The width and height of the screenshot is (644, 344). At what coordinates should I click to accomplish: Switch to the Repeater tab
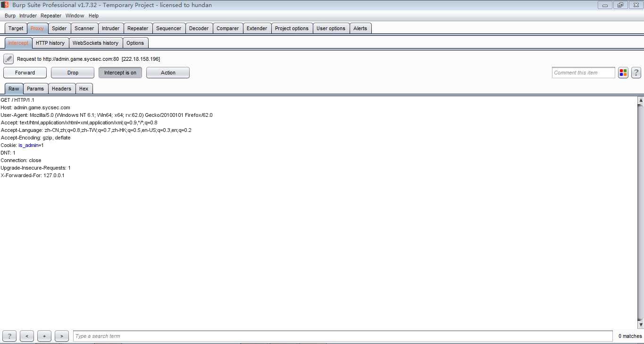tap(138, 28)
